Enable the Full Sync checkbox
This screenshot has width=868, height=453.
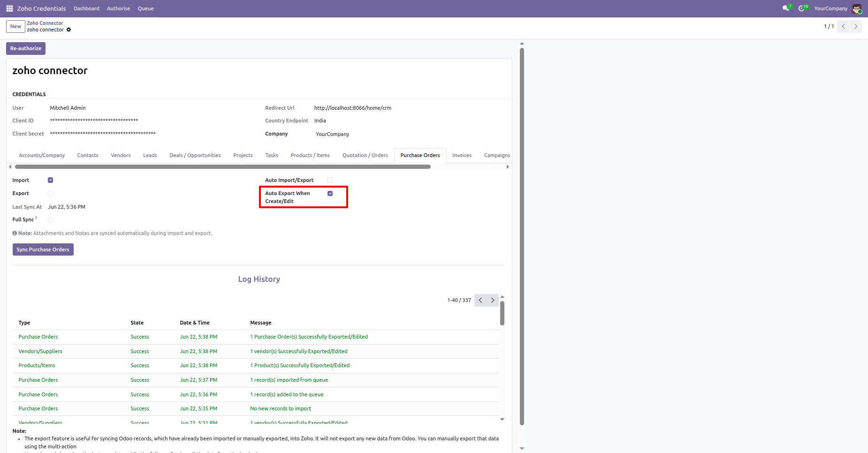point(51,219)
